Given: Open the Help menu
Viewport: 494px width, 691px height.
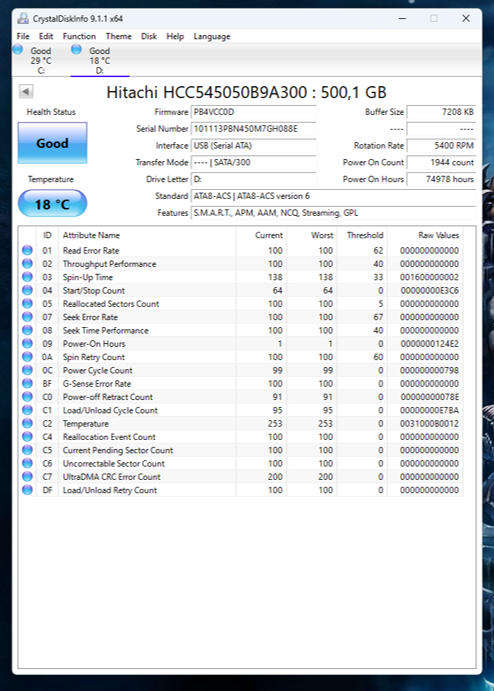Looking at the screenshot, I should [175, 36].
